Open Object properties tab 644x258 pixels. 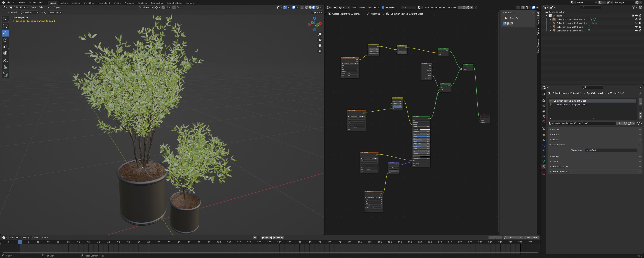click(x=544, y=135)
